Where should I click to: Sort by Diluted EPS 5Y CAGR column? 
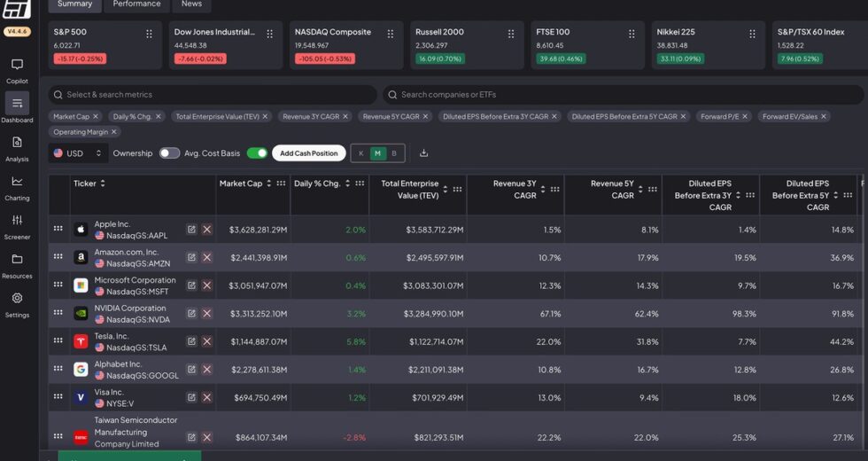[x=835, y=195]
